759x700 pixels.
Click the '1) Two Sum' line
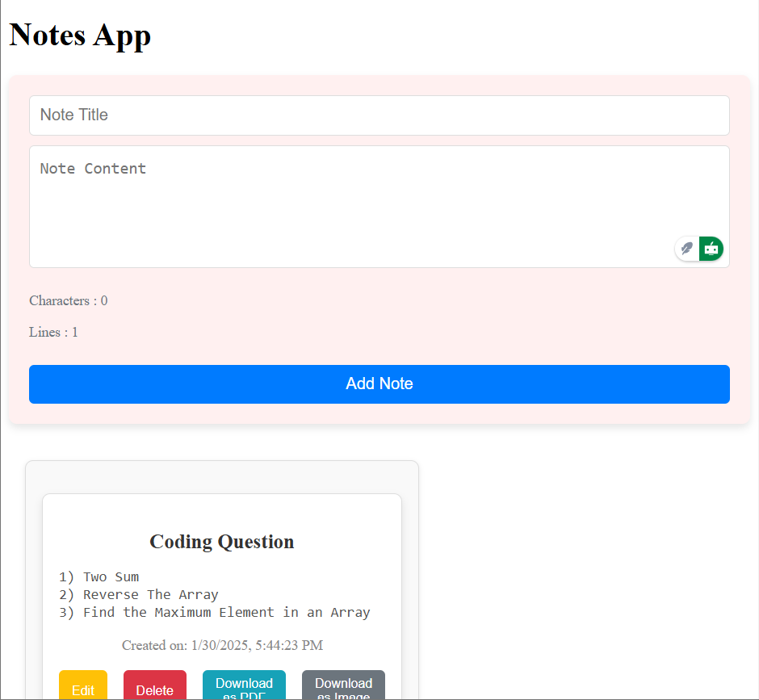click(x=99, y=577)
